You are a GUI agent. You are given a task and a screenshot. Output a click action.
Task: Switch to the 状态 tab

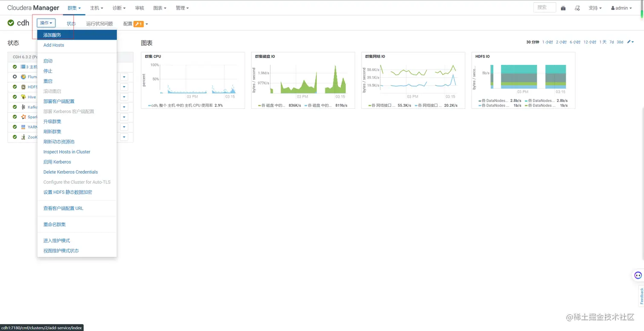(71, 24)
